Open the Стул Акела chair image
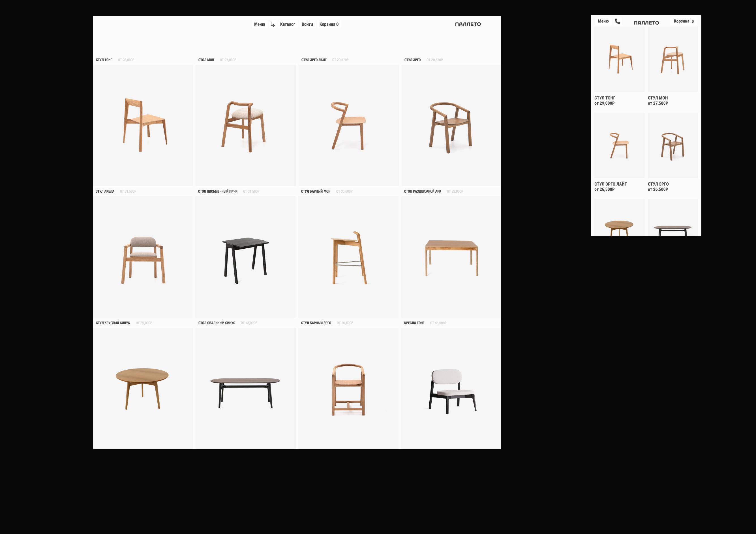 point(143,257)
